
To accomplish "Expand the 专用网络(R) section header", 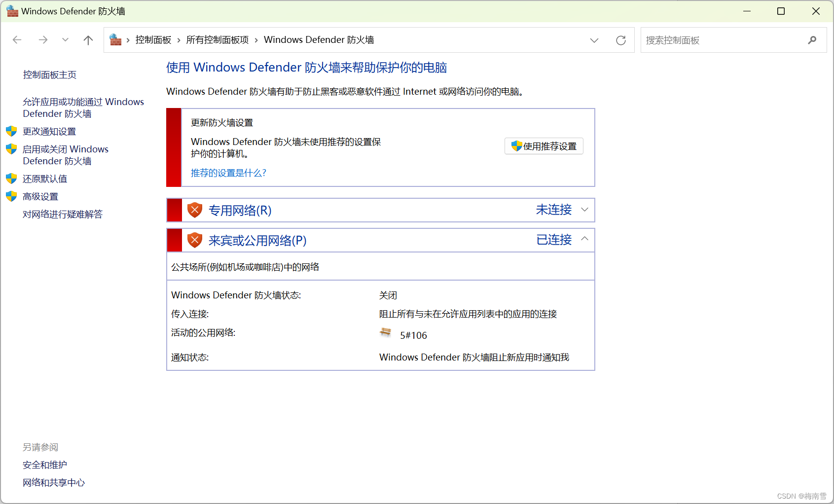I will tap(381, 210).
